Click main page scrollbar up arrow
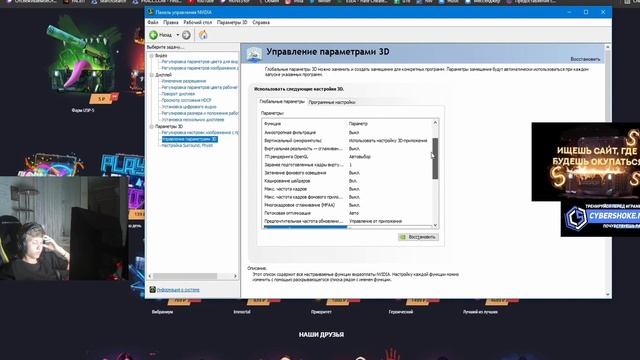The image size is (640, 360). pyautogui.click(x=608, y=47)
